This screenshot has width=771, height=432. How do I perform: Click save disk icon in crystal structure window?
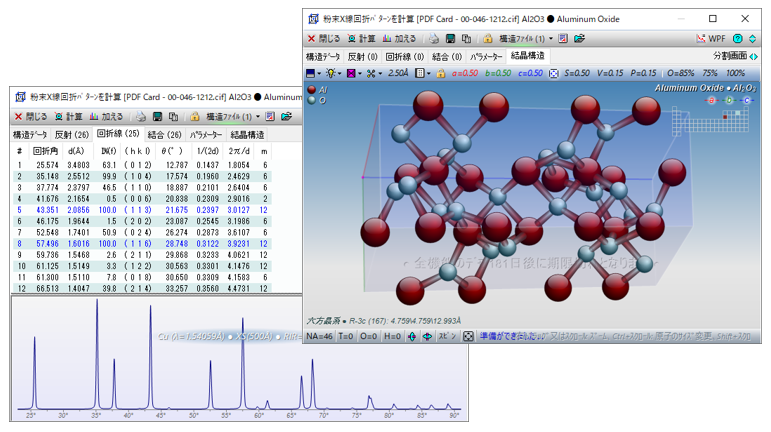450,38
